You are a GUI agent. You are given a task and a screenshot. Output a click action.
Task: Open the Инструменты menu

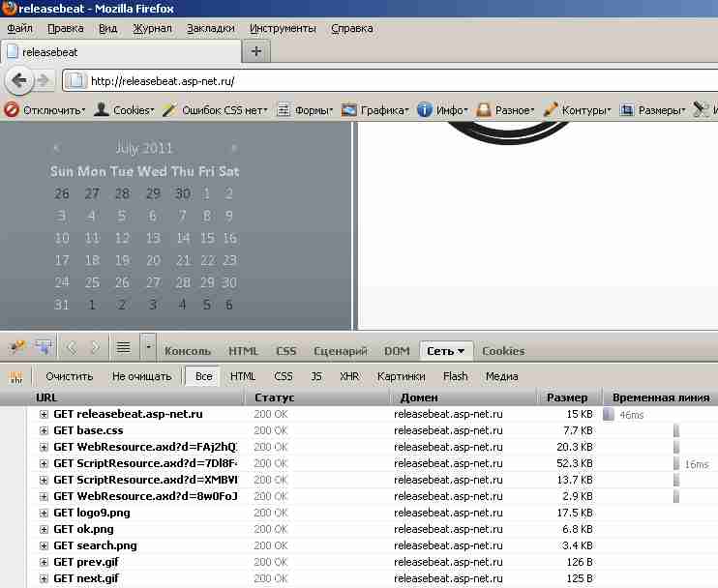click(x=283, y=28)
